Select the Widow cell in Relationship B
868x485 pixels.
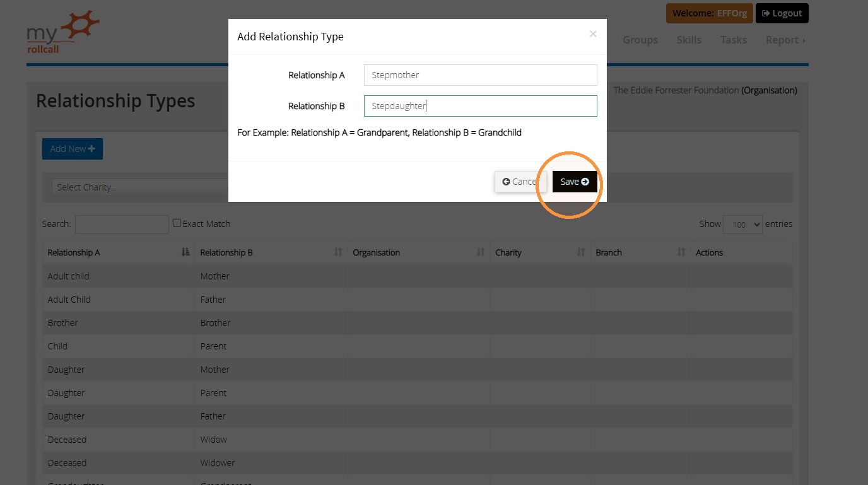coord(271,440)
